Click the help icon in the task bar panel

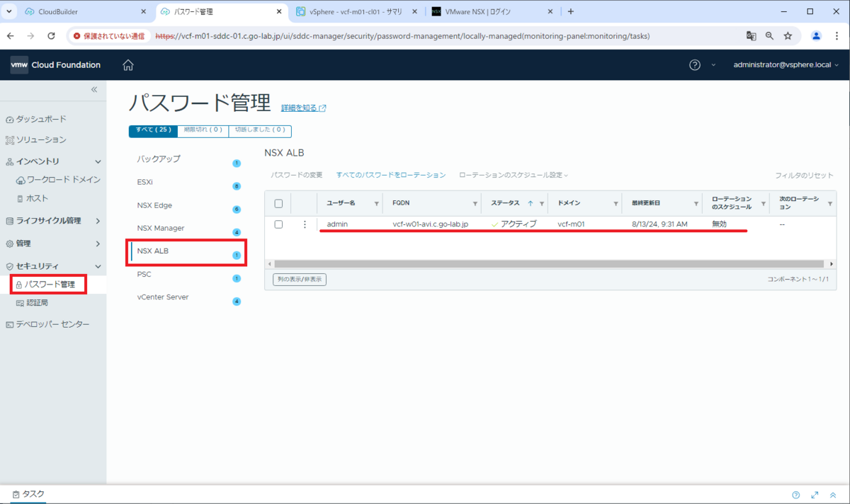795,495
